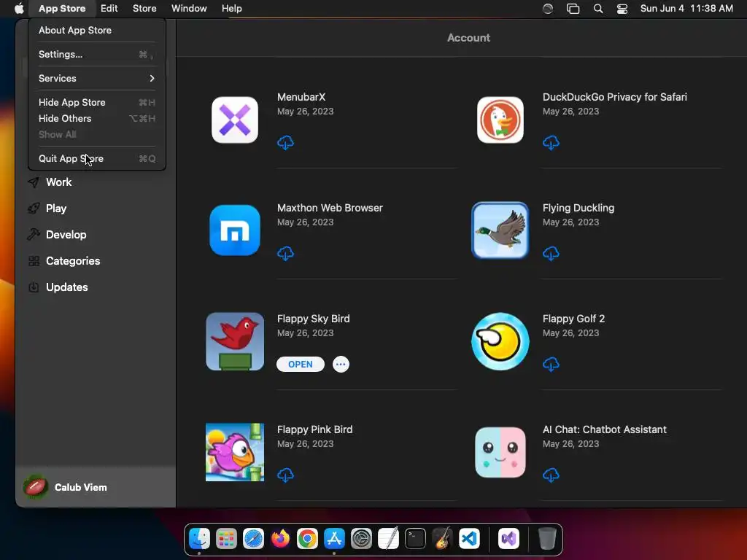Download Flappy Golf 2 via cloud icon

tap(551, 365)
